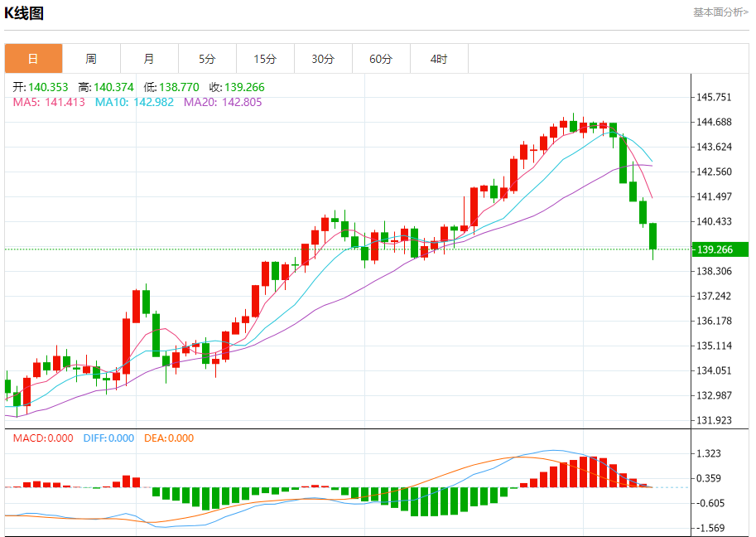This screenshot has width=756, height=537.
Task: Click the MACD:0.000 label
Action: tap(43, 438)
